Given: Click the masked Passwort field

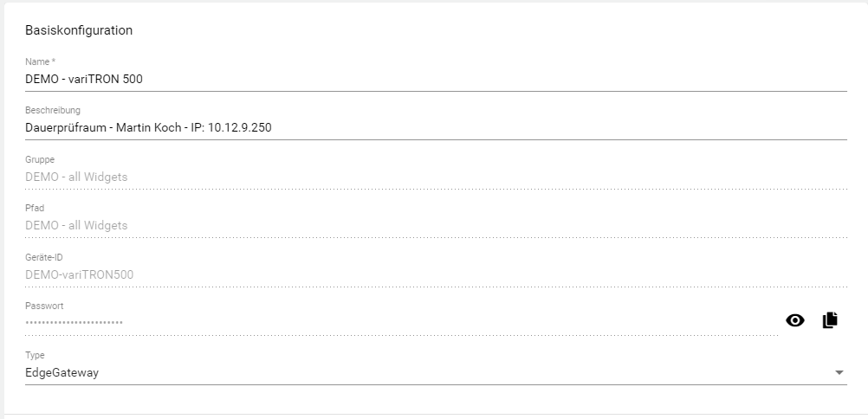Looking at the screenshot, I should 74,323.
